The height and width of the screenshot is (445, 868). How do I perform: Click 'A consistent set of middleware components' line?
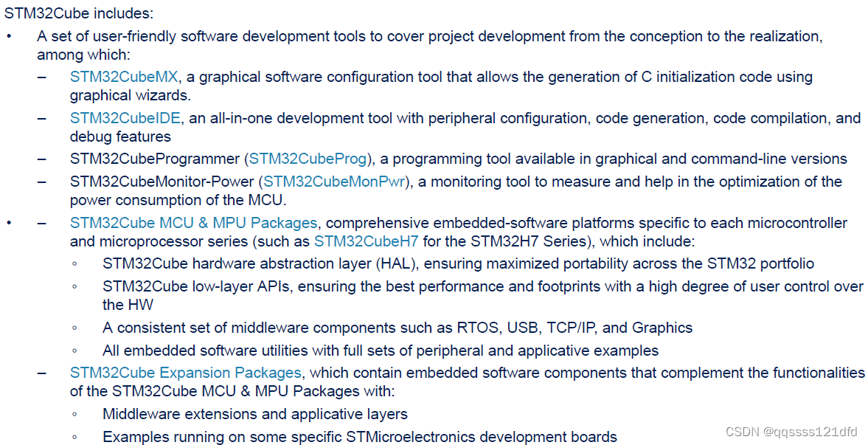coord(397,328)
